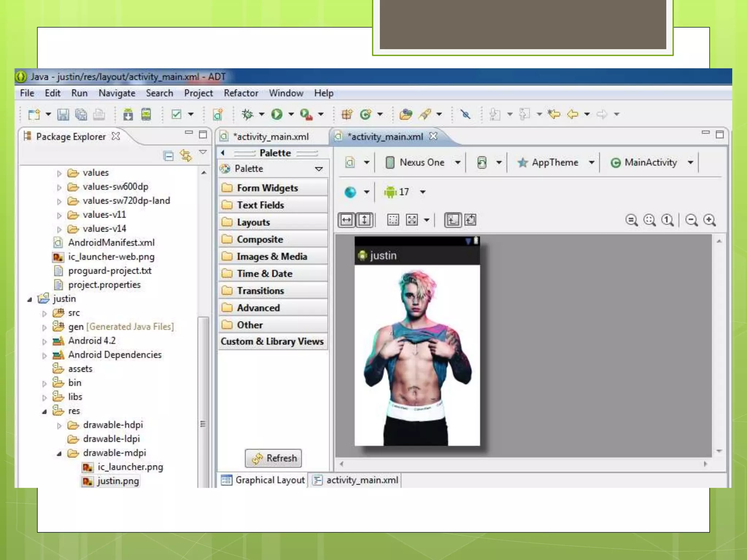Click the canvas vertical scroll down arrow
747x560 pixels.
719,451
